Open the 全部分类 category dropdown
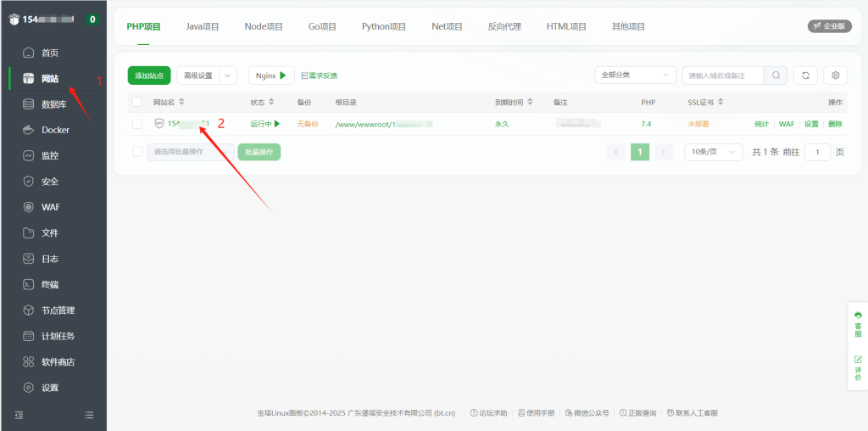Image resolution: width=868 pixels, height=431 pixels. (x=636, y=76)
